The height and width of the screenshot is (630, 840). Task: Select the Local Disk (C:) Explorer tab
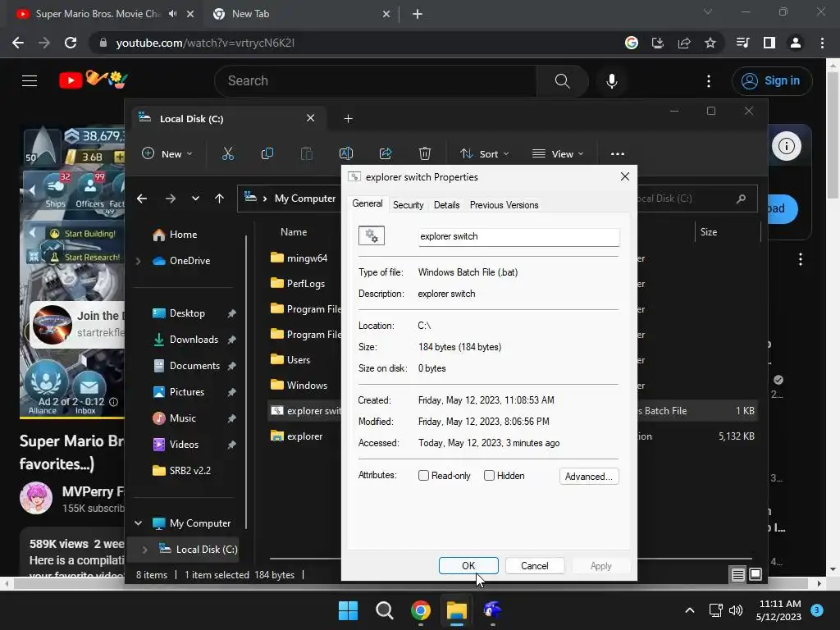click(230, 118)
